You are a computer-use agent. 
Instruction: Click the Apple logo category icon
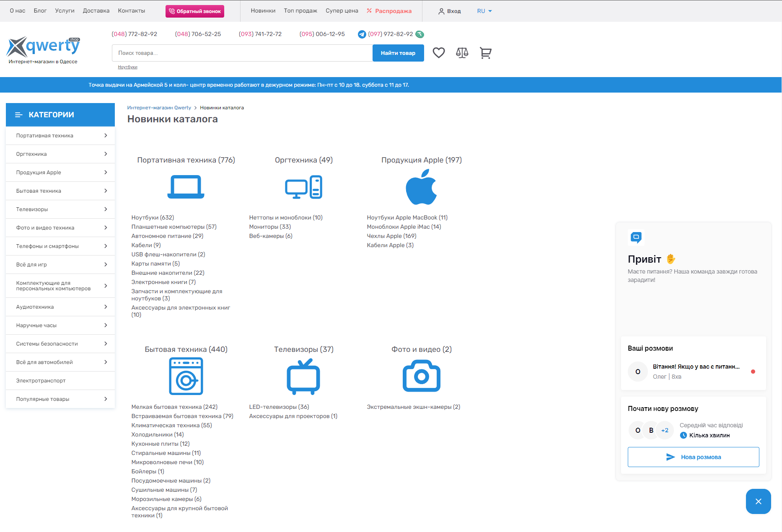[421, 187]
